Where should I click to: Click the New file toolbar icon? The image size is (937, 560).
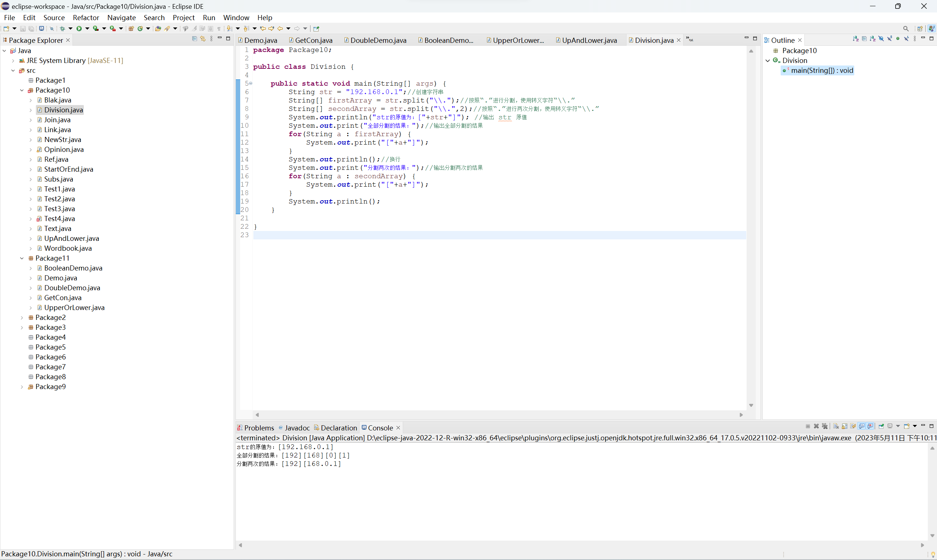click(x=6, y=29)
